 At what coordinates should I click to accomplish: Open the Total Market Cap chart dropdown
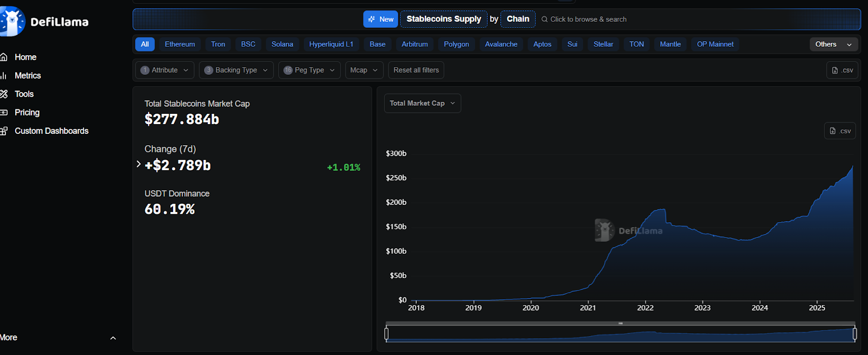coord(423,103)
